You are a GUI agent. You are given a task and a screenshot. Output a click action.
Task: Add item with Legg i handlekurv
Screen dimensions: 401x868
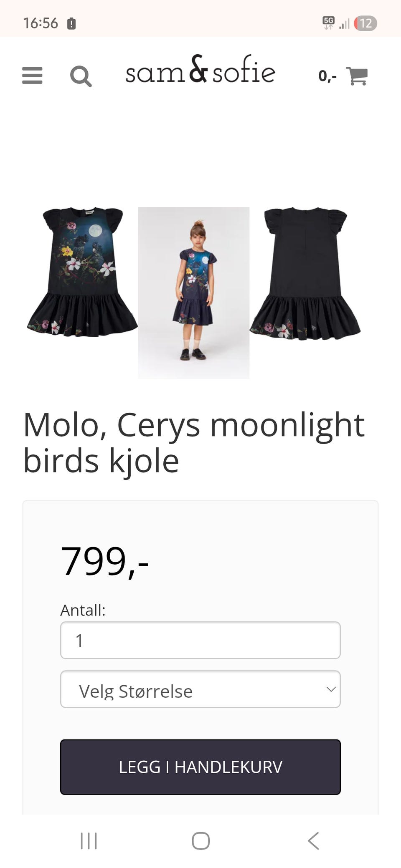click(x=200, y=767)
